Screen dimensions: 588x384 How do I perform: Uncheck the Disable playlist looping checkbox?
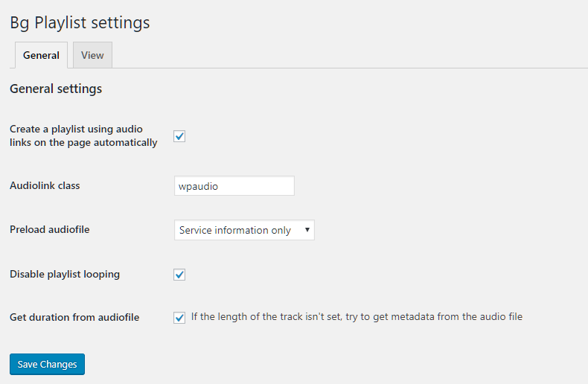coord(179,275)
